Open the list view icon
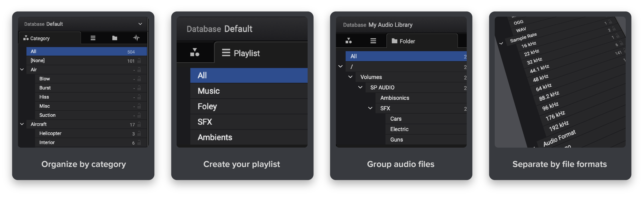The width and height of the screenshot is (644, 197). click(93, 38)
